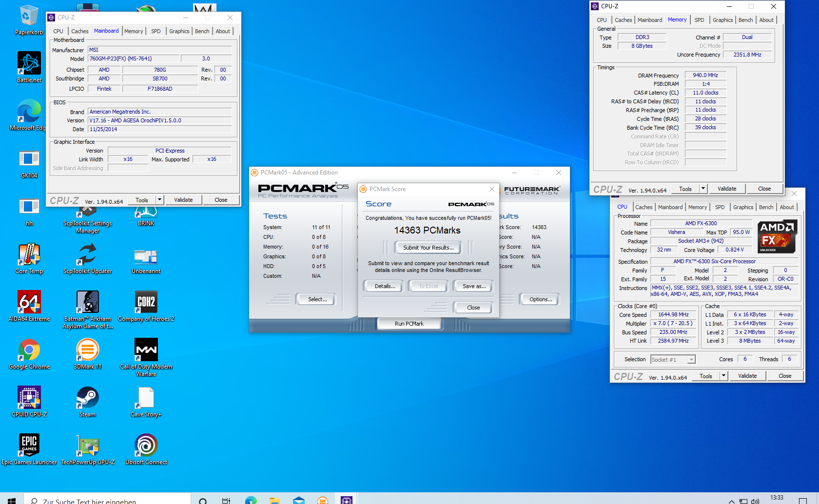The width and height of the screenshot is (819, 504).
Task: Switch to Caches tab in Mainboard CPU-Z window
Action: click(80, 31)
